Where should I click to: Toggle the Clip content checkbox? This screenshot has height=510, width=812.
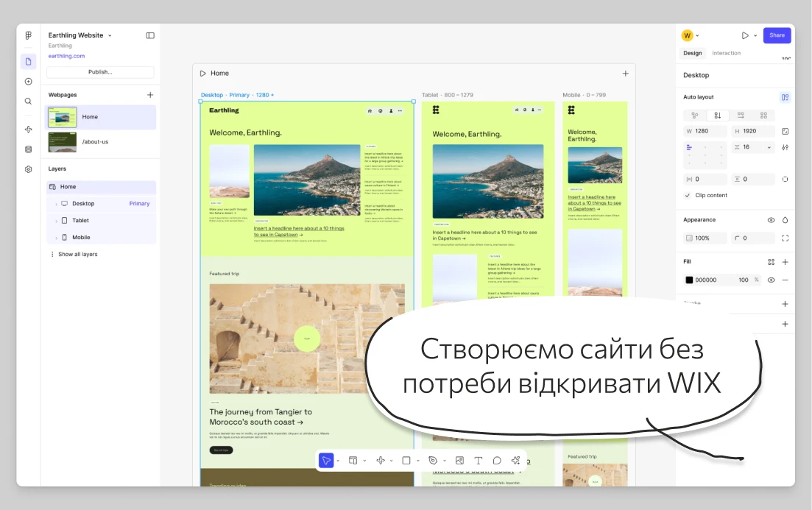(688, 195)
